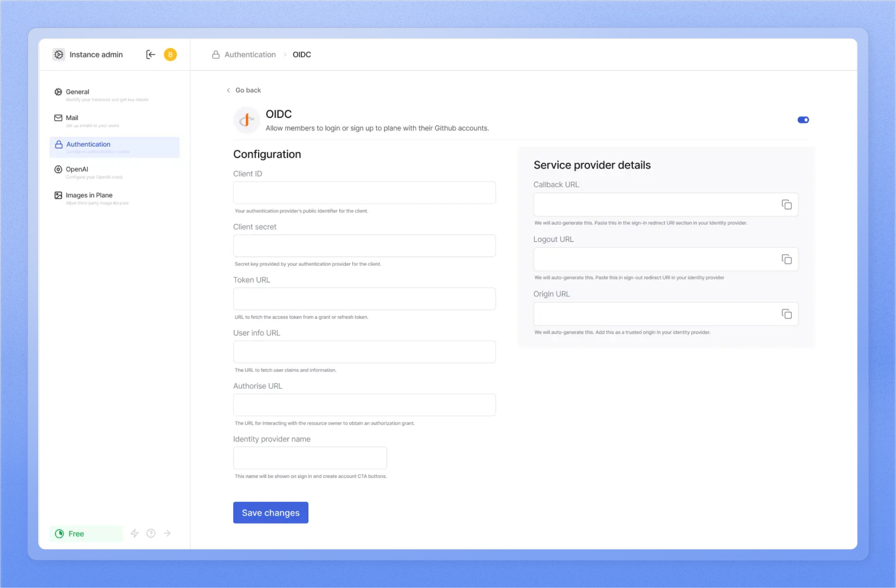Toggle the OIDC enable switch
The width and height of the screenshot is (896, 588).
pos(803,120)
